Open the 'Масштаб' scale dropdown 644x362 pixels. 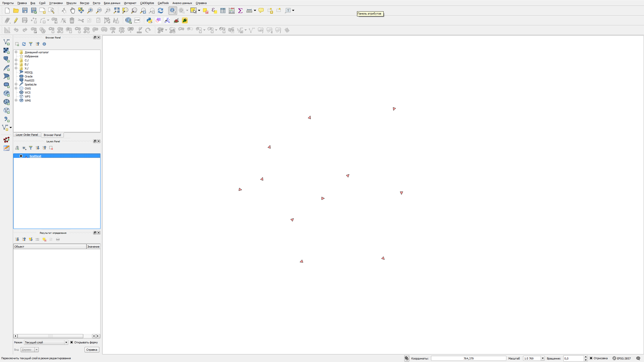(x=543, y=358)
